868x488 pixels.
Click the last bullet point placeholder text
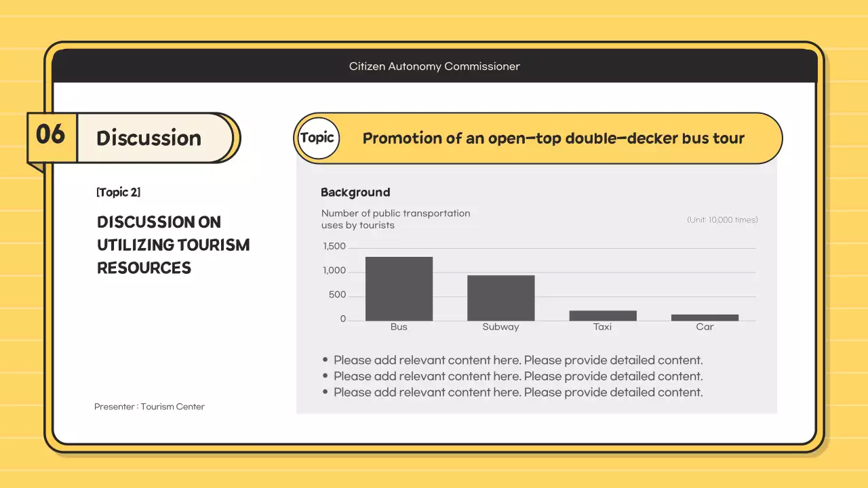(518, 392)
